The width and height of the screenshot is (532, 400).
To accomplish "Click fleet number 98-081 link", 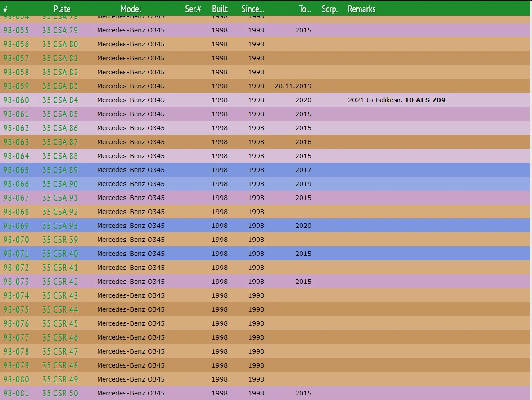I will [16, 393].
